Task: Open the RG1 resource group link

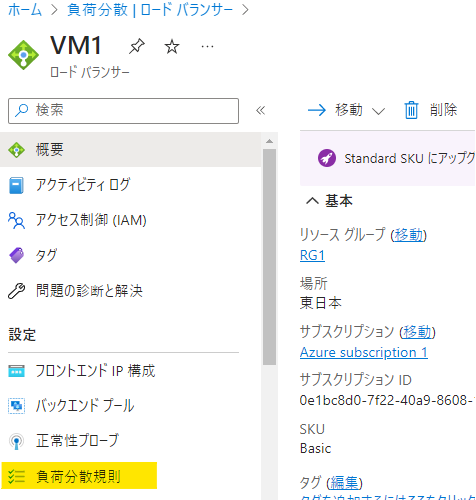Action: (312, 255)
